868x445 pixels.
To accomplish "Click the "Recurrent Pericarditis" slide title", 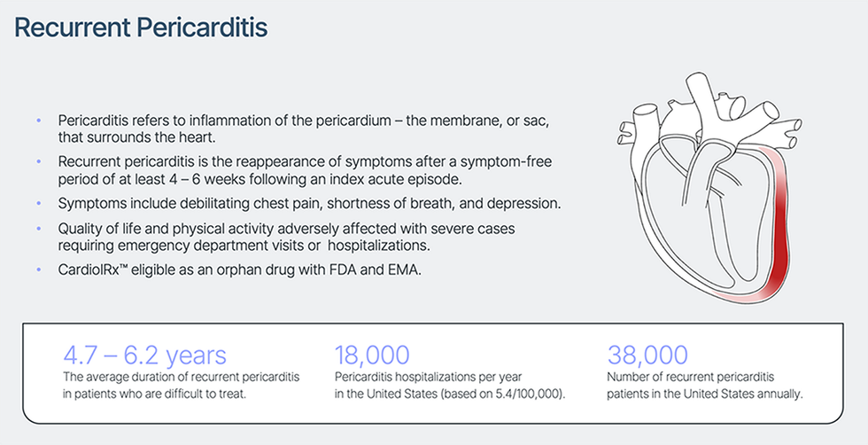I will 141,27.
